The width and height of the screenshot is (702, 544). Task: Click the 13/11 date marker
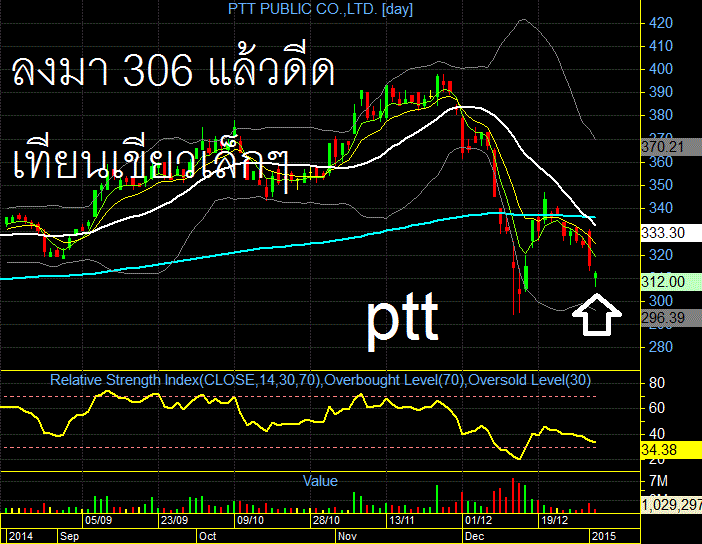tap(402, 521)
